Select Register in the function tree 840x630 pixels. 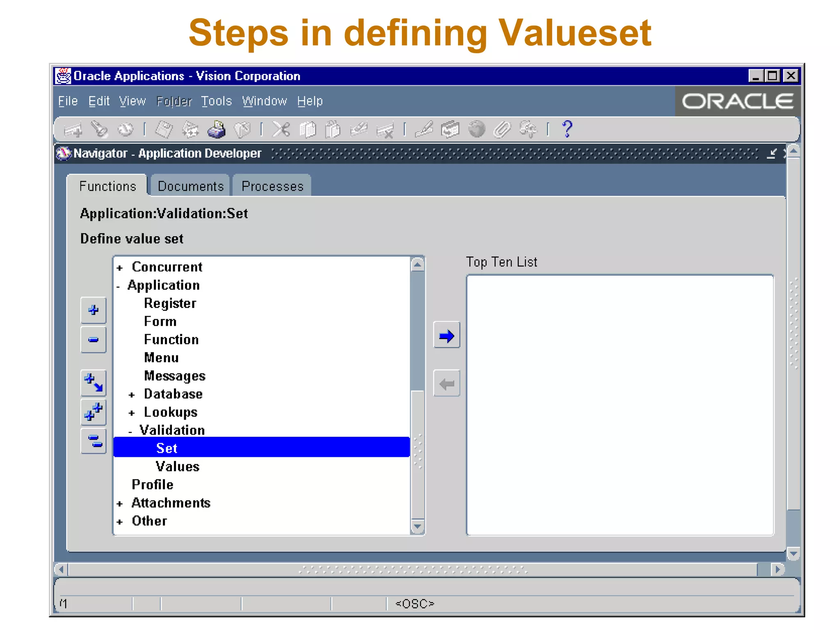click(170, 304)
